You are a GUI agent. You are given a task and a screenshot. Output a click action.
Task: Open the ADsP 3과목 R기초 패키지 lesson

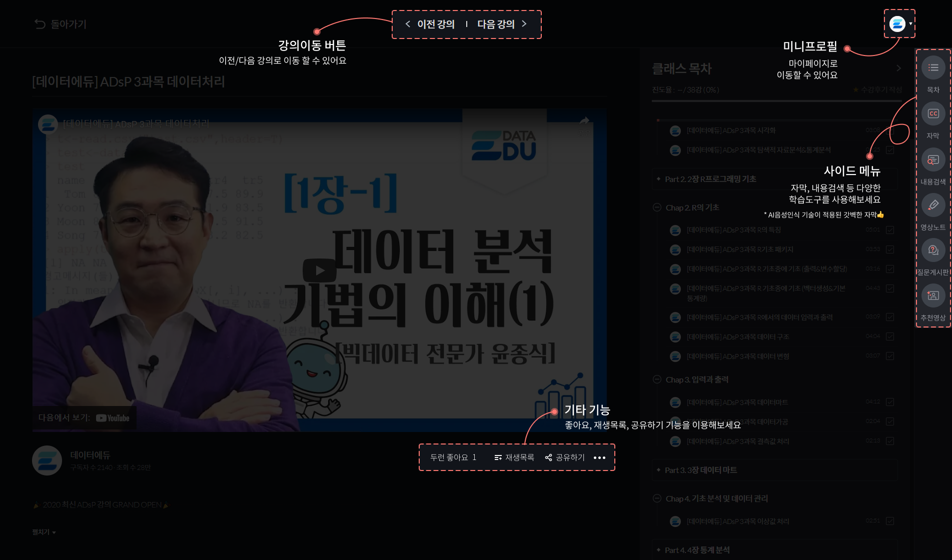pos(740,249)
